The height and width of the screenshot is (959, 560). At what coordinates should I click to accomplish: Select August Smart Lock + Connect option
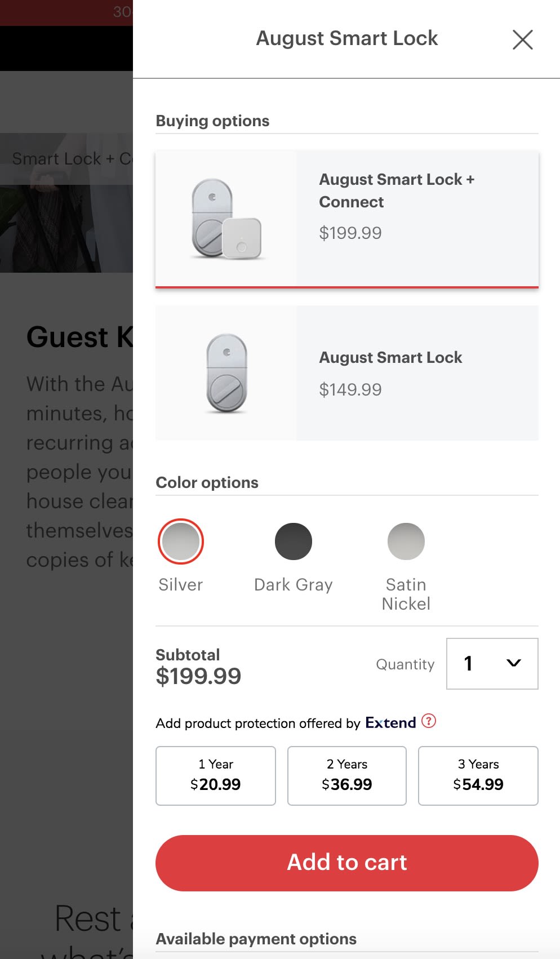coord(347,219)
